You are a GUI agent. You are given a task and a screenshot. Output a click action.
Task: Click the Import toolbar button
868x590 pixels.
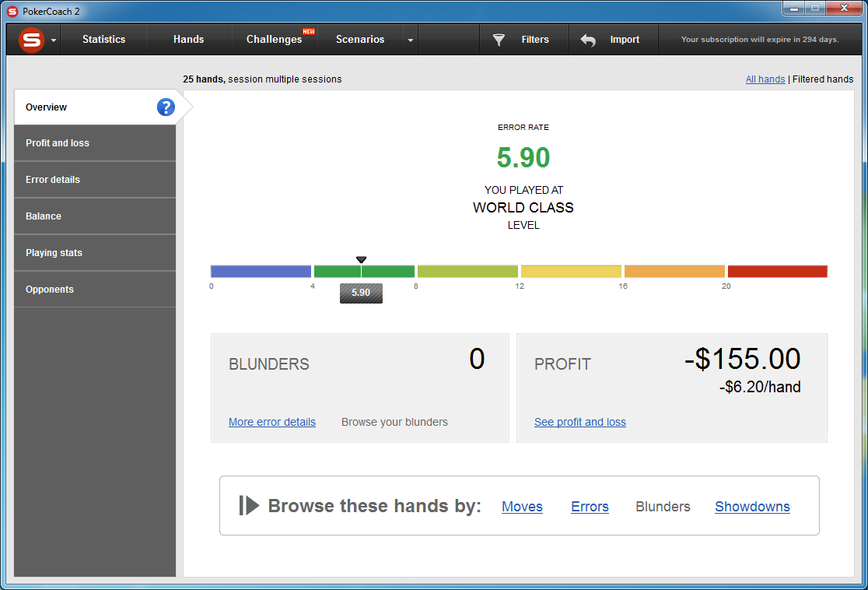[614, 40]
